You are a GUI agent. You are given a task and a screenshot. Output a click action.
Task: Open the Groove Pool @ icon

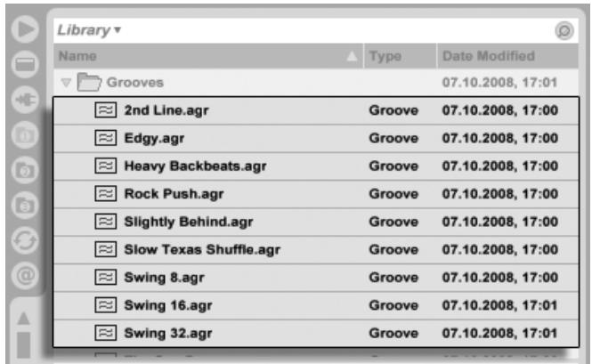[x=25, y=276]
